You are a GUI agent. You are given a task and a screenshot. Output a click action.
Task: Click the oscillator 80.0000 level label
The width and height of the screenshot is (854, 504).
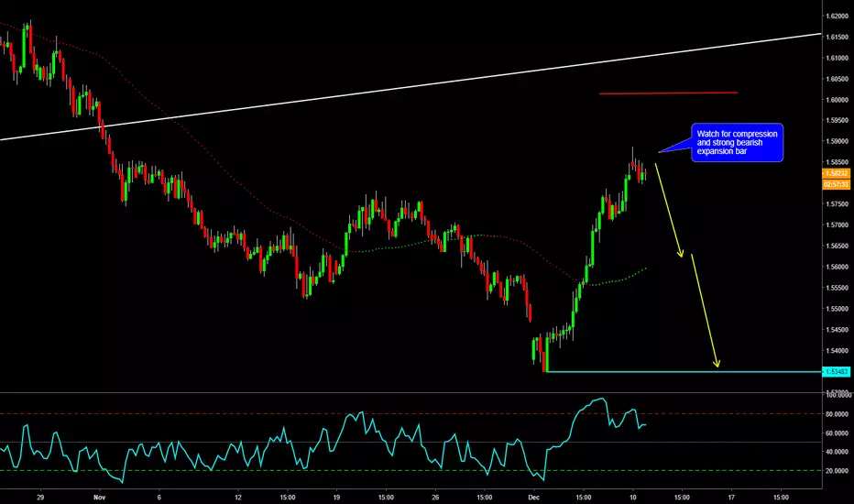838,414
